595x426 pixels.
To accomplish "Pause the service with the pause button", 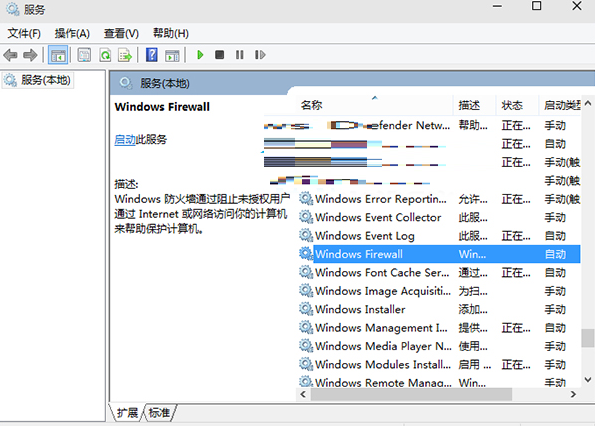I will pos(239,55).
